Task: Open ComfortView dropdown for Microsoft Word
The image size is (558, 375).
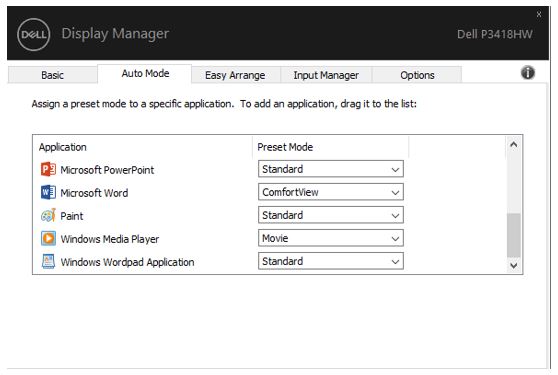Action: pyautogui.click(x=331, y=192)
